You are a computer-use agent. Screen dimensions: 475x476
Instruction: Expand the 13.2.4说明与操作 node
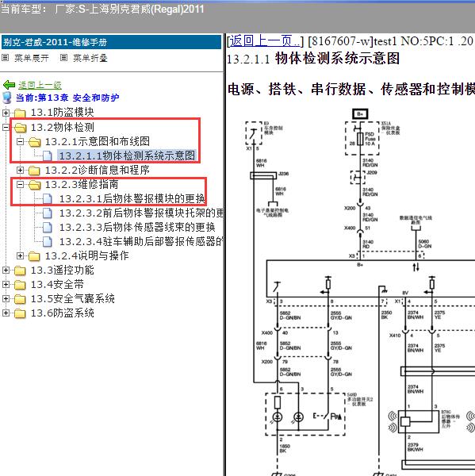pyautogui.click(x=20, y=256)
